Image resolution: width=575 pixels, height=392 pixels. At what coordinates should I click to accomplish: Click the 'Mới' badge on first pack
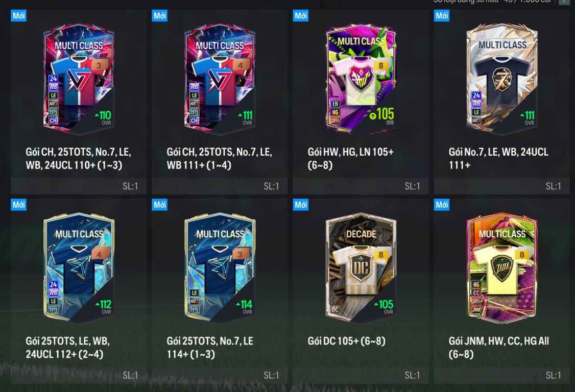[x=19, y=15]
